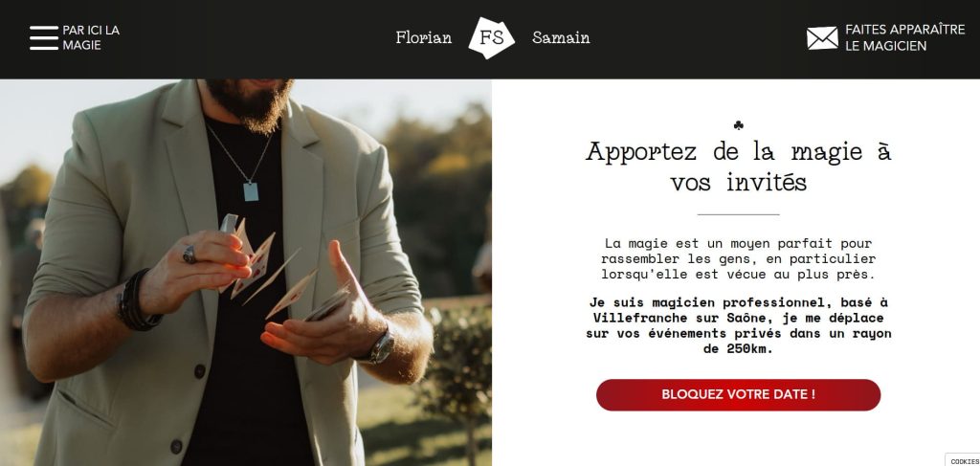The width and height of the screenshot is (980, 466).
Task: Open the hamburger menu icon
Action: (44, 38)
